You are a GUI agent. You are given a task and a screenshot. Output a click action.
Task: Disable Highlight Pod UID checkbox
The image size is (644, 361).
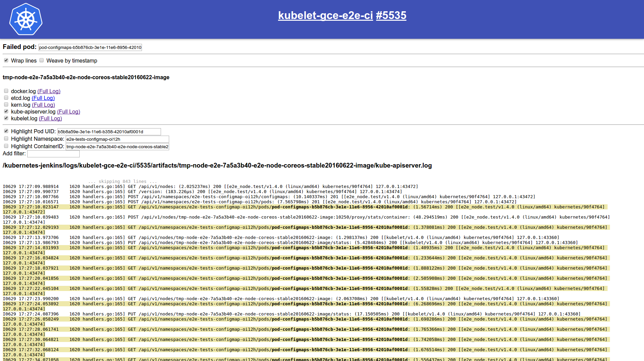6,131
